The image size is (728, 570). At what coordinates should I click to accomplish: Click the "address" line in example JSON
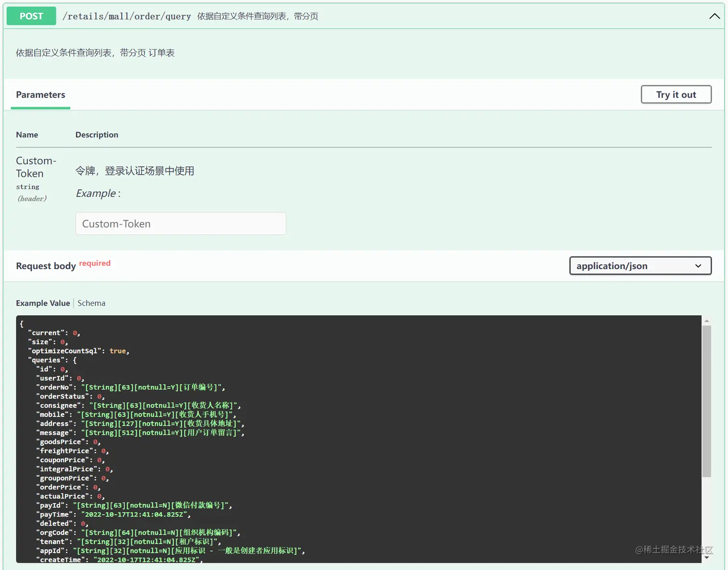[140, 424]
